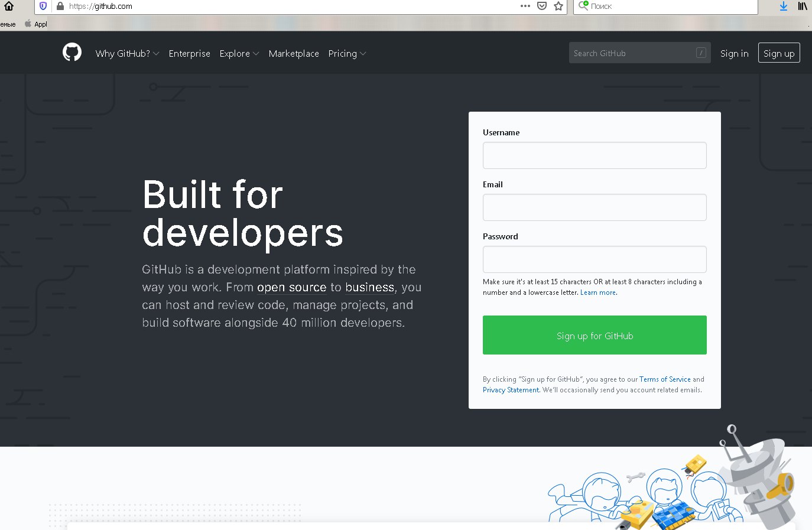Bookmark this page with star icon
This screenshot has height=530, width=812.
point(558,6)
